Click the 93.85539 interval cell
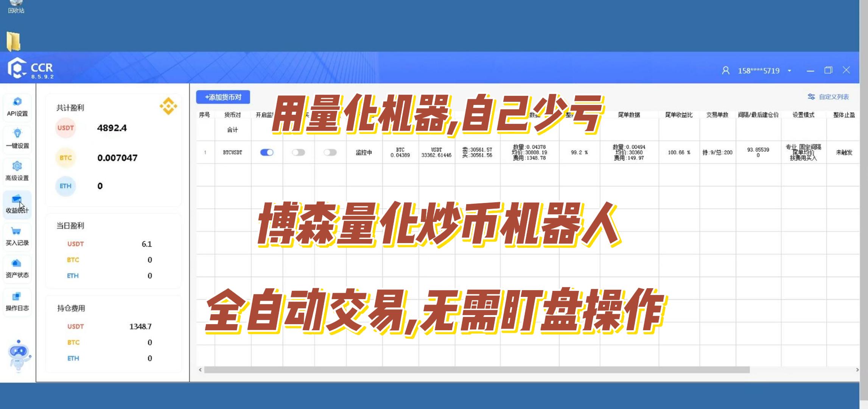This screenshot has height=409, width=868. click(x=758, y=152)
